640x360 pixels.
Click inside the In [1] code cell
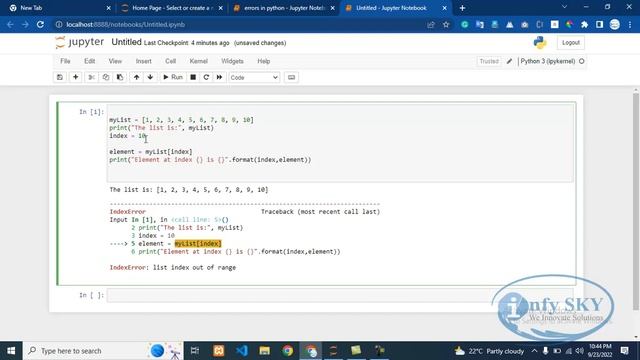340,143
